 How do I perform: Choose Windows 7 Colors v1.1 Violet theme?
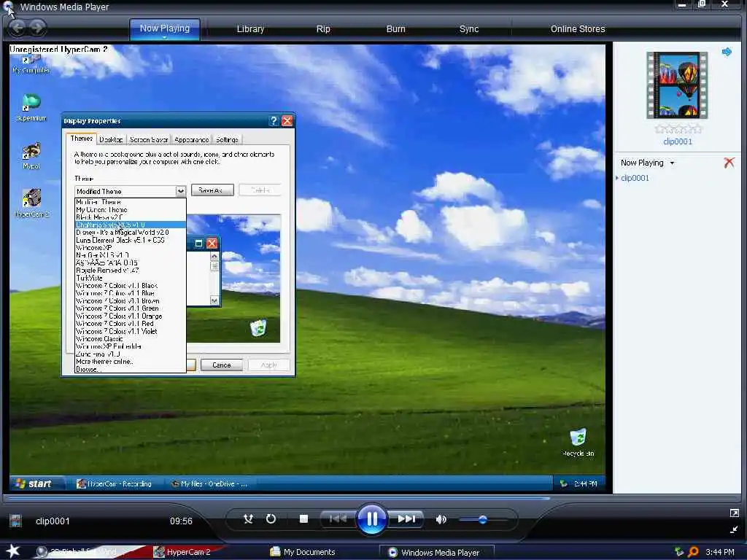pyautogui.click(x=130, y=332)
